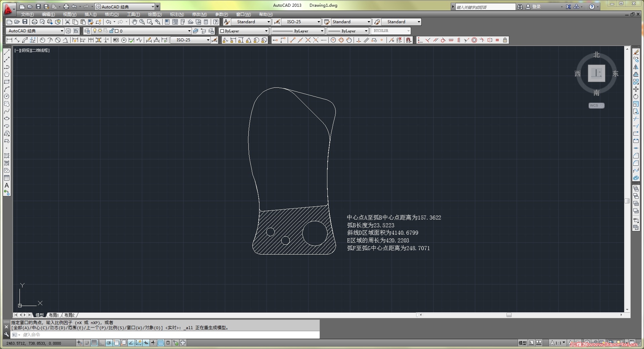Click the keyword search box in title bar
This screenshot has height=349, width=644.
click(x=485, y=7)
